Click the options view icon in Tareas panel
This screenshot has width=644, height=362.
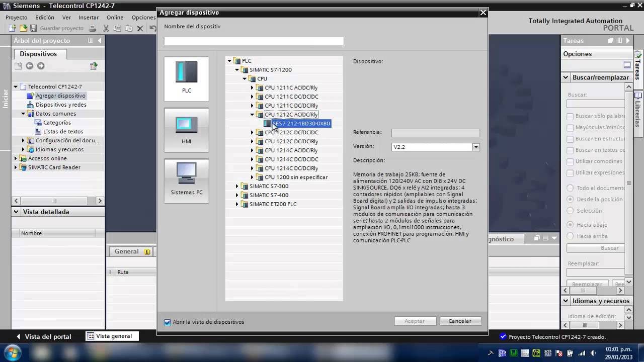pos(627,65)
